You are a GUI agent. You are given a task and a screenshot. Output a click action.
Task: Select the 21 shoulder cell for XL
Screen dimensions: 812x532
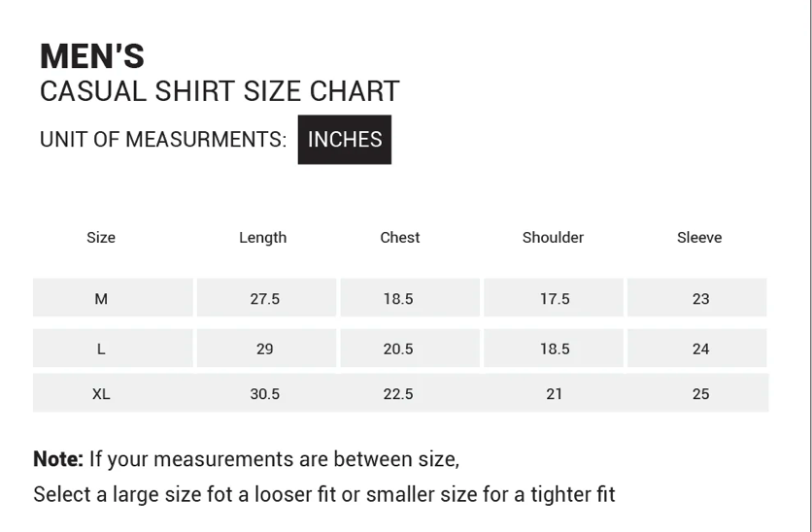coord(554,394)
